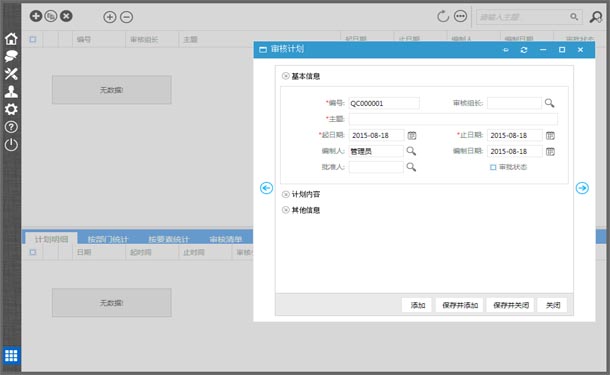Click the 添加 button
The height and width of the screenshot is (375, 610).
click(418, 305)
